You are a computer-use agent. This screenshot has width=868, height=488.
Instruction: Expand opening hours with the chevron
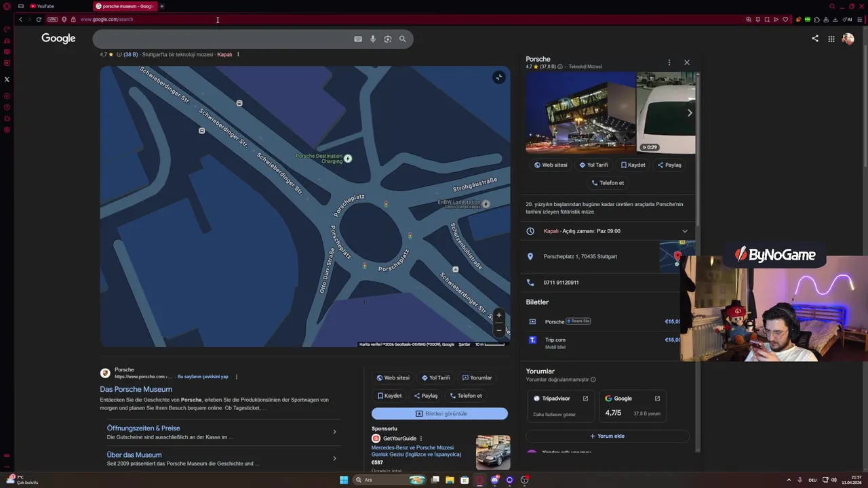point(684,231)
